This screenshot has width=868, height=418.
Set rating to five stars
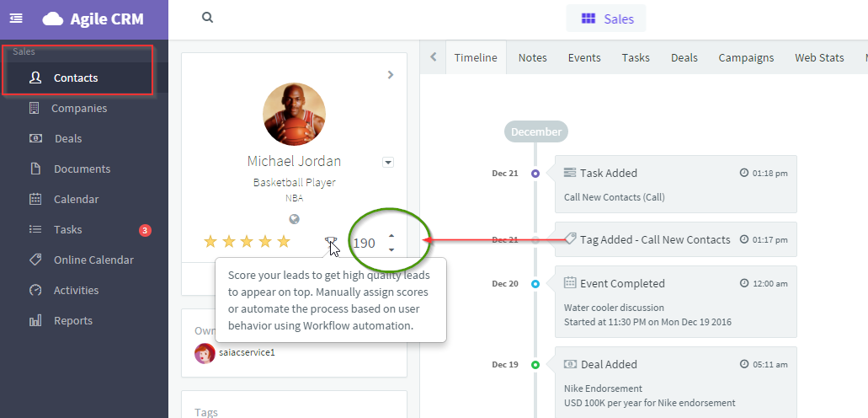pyautogui.click(x=284, y=241)
